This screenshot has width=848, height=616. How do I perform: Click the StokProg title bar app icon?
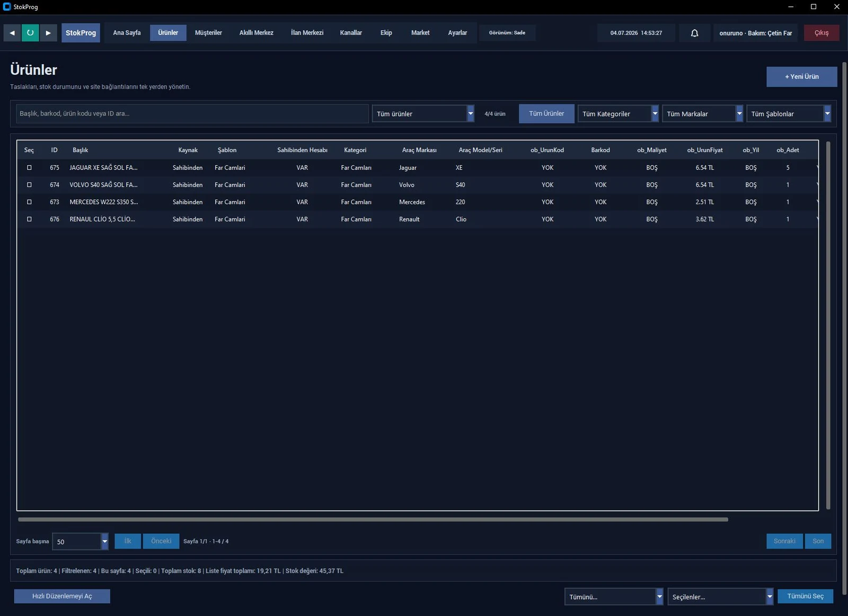pyautogui.click(x=7, y=7)
